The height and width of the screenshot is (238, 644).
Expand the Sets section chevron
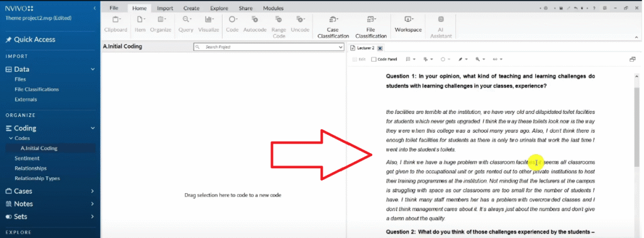92,217
